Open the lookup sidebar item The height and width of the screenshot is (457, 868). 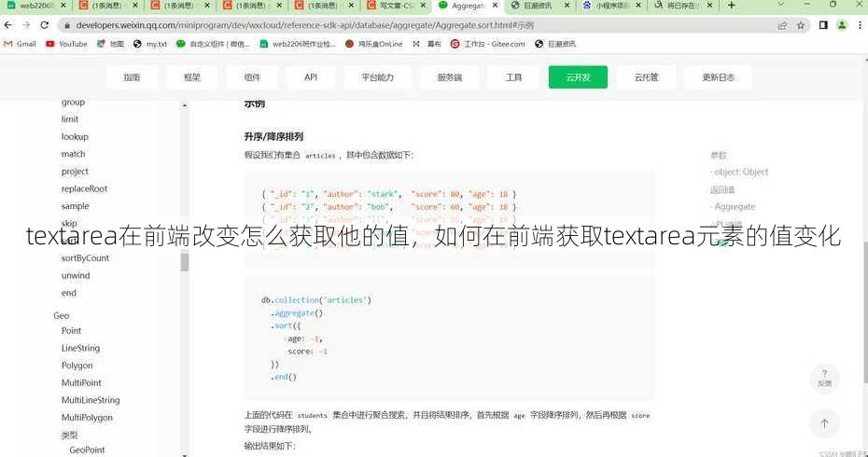tap(75, 137)
